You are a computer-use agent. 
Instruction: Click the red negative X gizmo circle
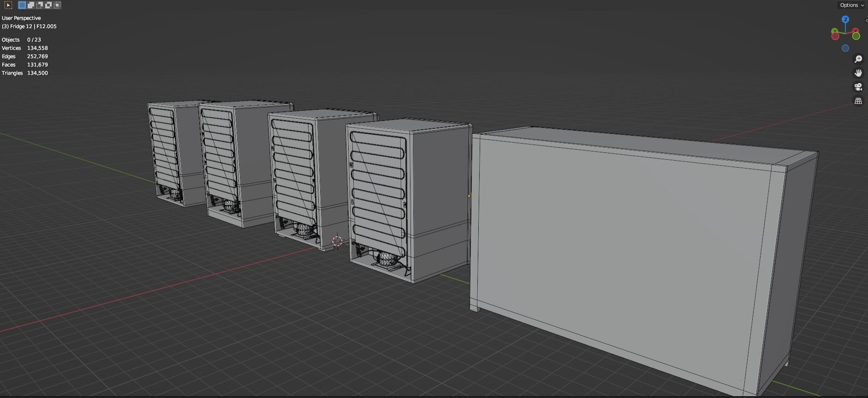click(x=835, y=36)
